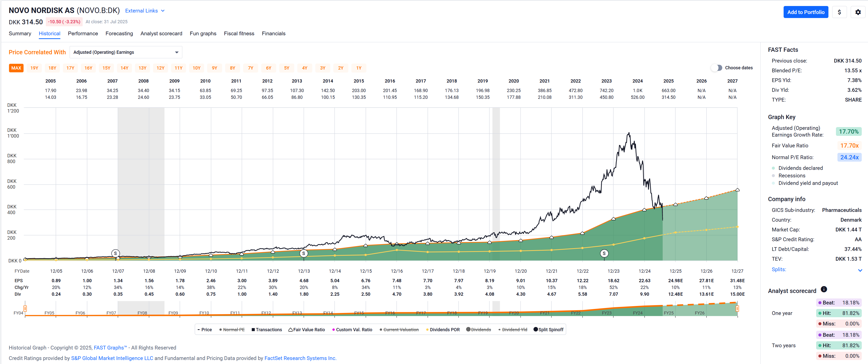
Task: Click the orange 17.70x fair value swatch
Action: [849, 145]
